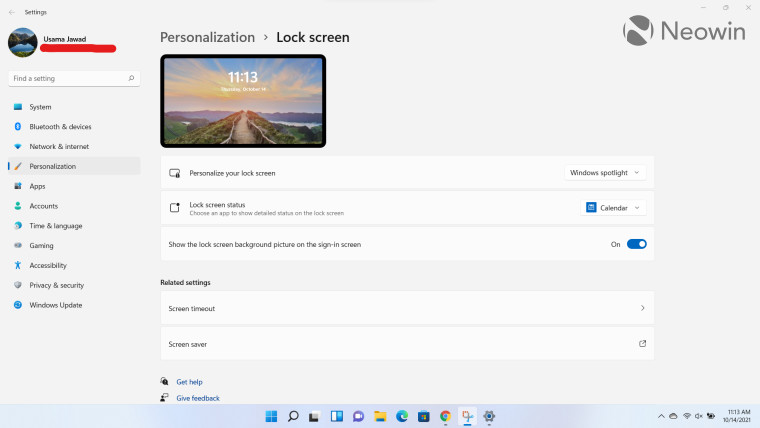Show hidden system tray icons
Image resolution: width=760 pixels, height=428 pixels.
(x=661, y=416)
